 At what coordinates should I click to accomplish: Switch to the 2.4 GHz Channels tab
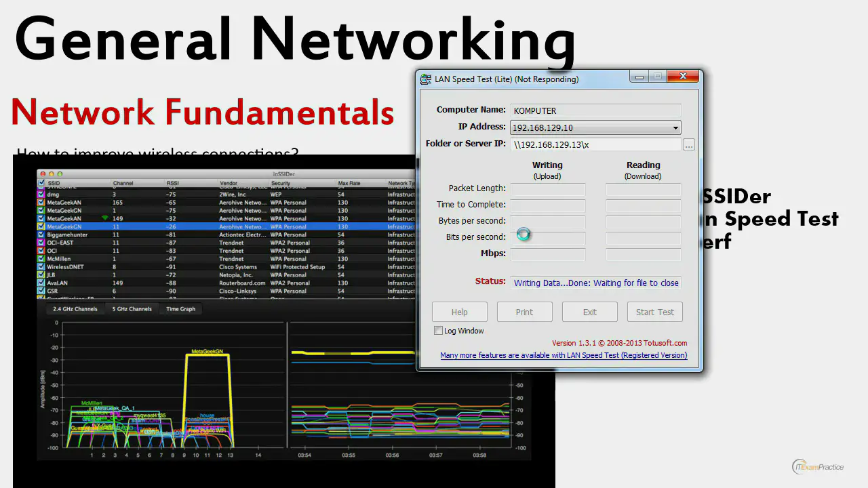click(75, 309)
